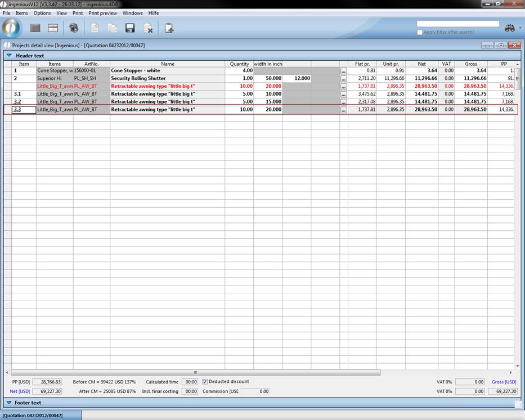This screenshot has width=525, height=420.
Task: Toggle the Deducted discount checkbox
Action: click(205, 382)
